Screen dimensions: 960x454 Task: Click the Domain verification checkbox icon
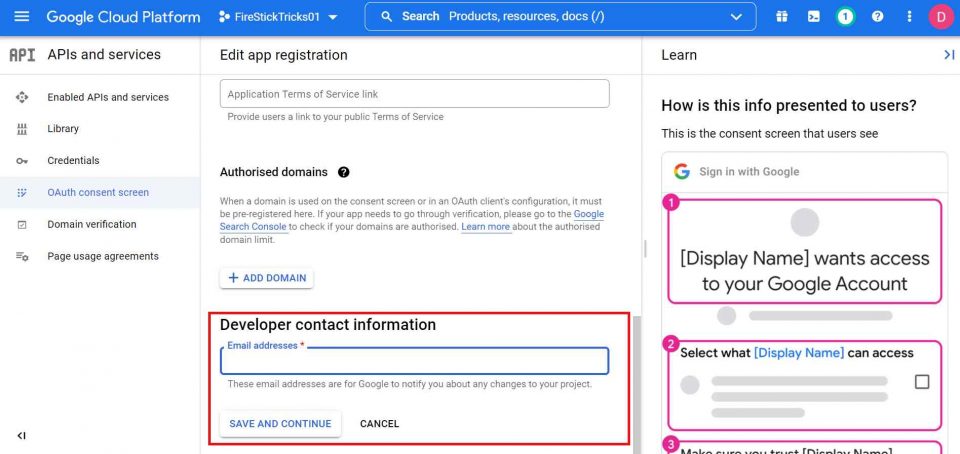(x=22, y=225)
